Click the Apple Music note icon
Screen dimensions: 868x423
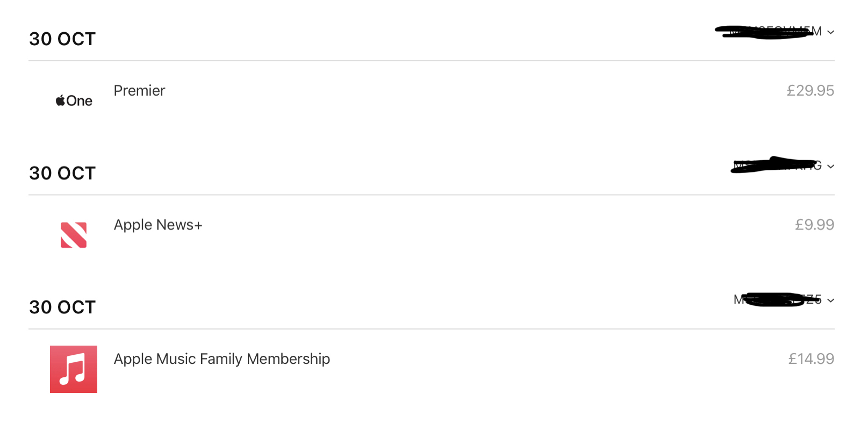[x=74, y=369]
